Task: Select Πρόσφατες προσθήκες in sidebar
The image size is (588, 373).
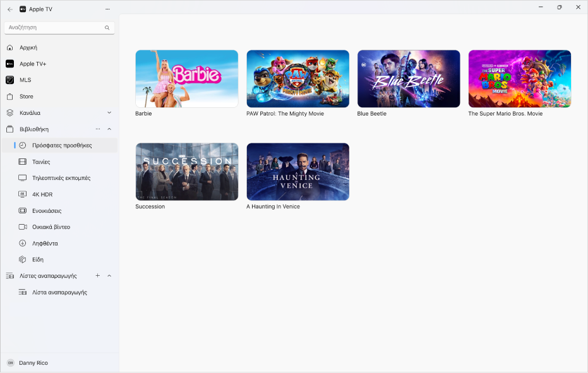Action: (59, 145)
